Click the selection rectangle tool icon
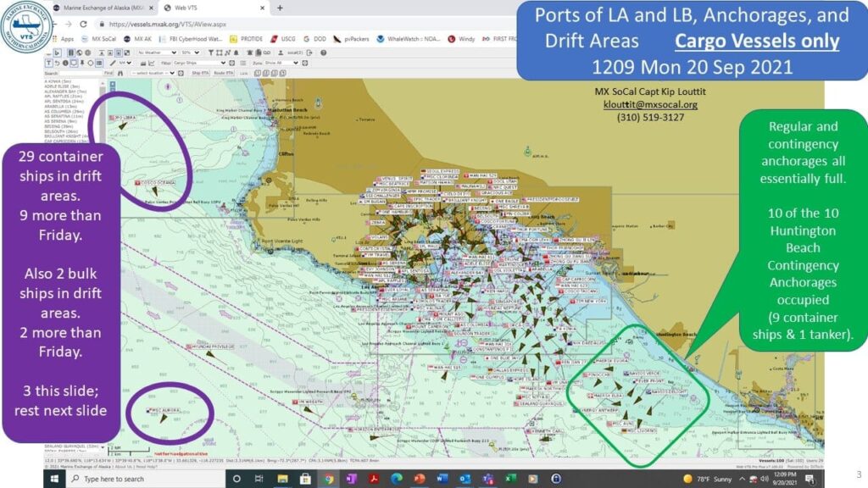This screenshot has width=868, height=488. [x=220, y=53]
